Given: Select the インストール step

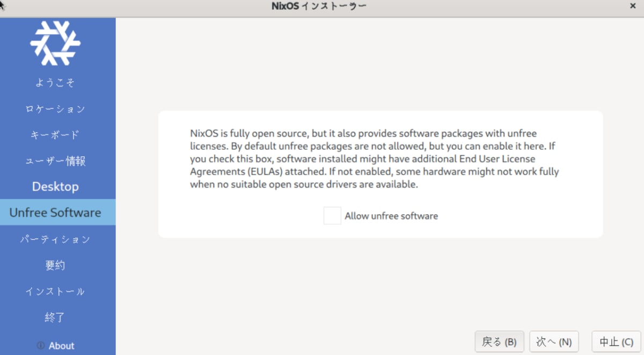Looking at the screenshot, I should click(x=55, y=291).
